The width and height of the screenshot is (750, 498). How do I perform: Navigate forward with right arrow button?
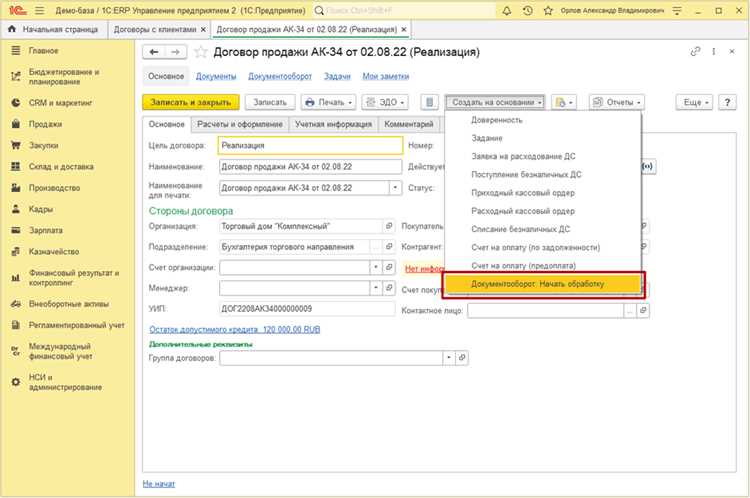click(176, 52)
